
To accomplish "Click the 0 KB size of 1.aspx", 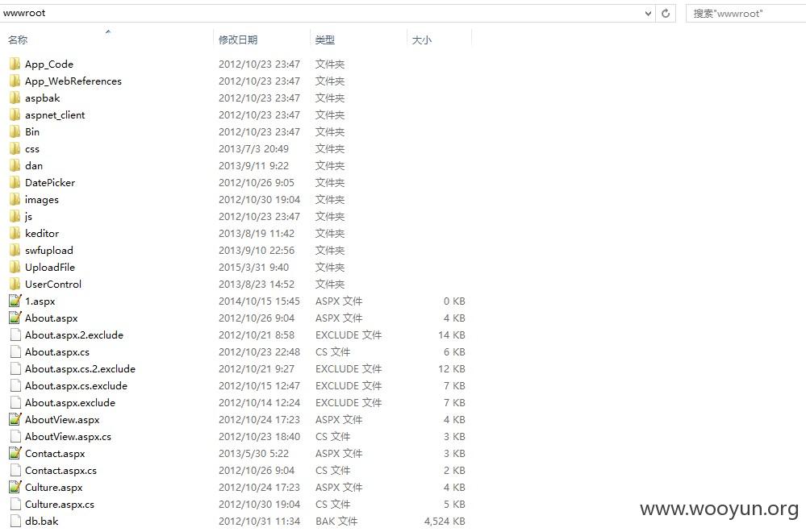I will (454, 301).
